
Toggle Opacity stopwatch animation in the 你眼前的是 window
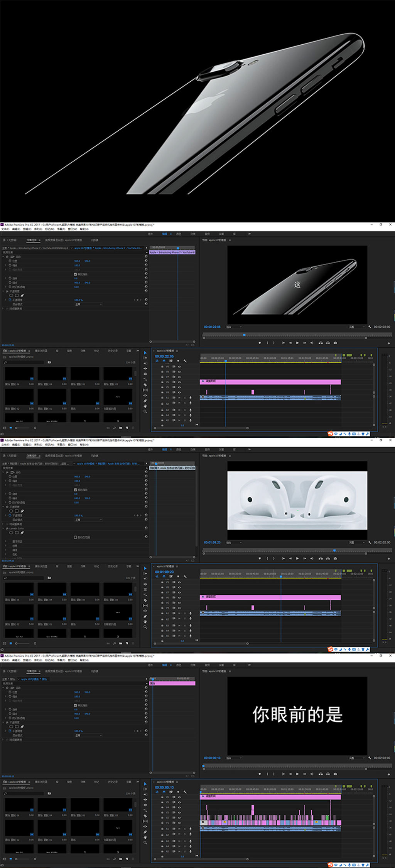pyautogui.click(x=10, y=731)
